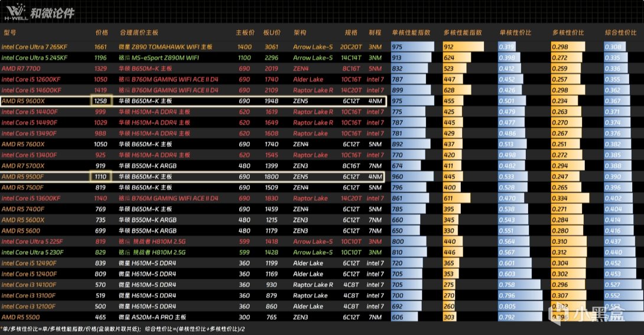Click the 20C20T spec for Ultra 7 265KF

(351, 47)
